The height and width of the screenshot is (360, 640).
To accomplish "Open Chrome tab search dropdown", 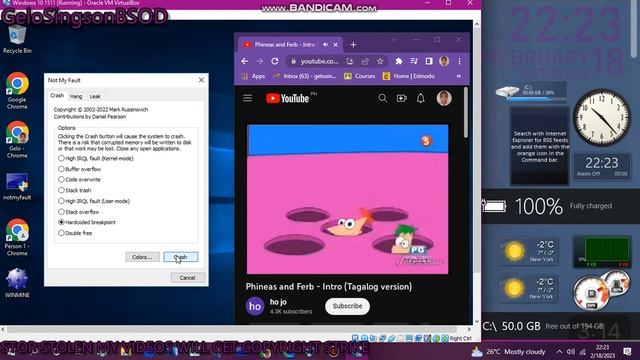I will coord(394,40).
